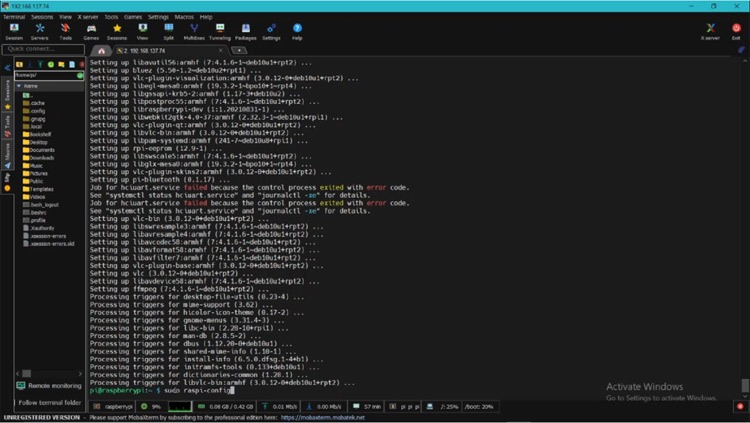Screen dimensions: 750x423
Task: Click the X server icon
Action: (710, 31)
